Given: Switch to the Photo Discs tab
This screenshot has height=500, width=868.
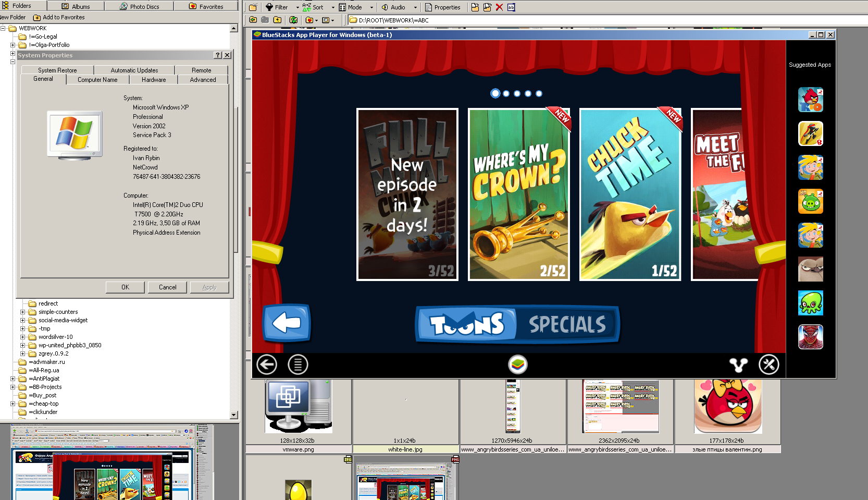Looking at the screenshot, I should click(x=139, y=6).
